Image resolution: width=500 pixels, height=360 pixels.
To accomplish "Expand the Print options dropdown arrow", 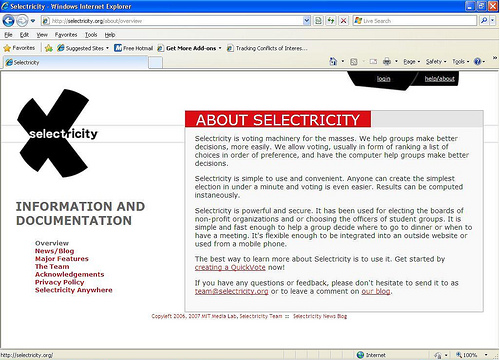I will click(396, 62).
